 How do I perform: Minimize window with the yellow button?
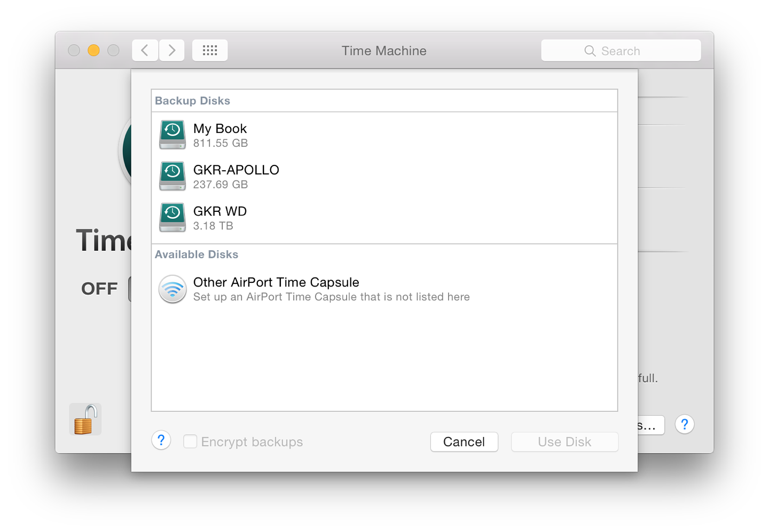[x=93, y=50]
